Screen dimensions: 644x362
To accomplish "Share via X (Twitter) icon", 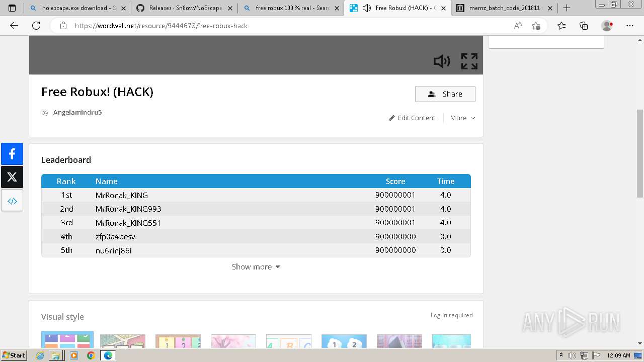I will tap(12, 177).
